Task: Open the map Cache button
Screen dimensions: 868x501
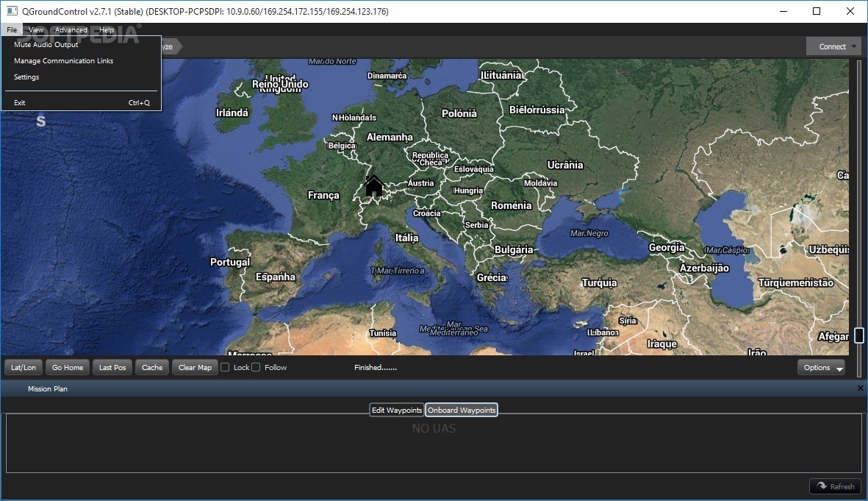Action: 152,367
